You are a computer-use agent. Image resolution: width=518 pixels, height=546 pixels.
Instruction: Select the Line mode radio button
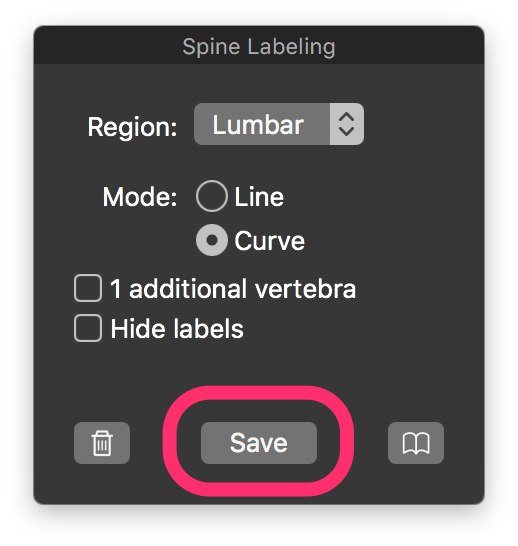[x=212, y=196]
